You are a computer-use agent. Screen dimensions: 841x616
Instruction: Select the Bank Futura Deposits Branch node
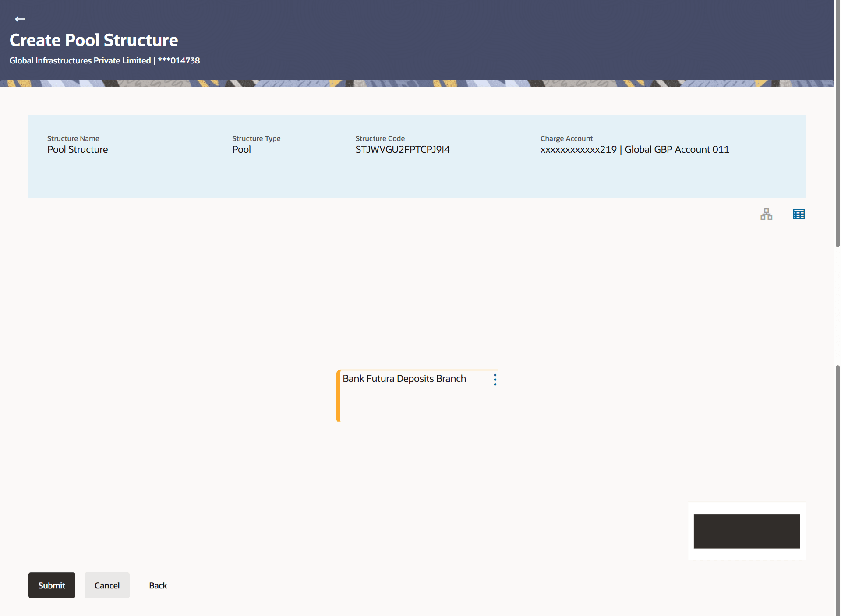(x=404, y=379)
